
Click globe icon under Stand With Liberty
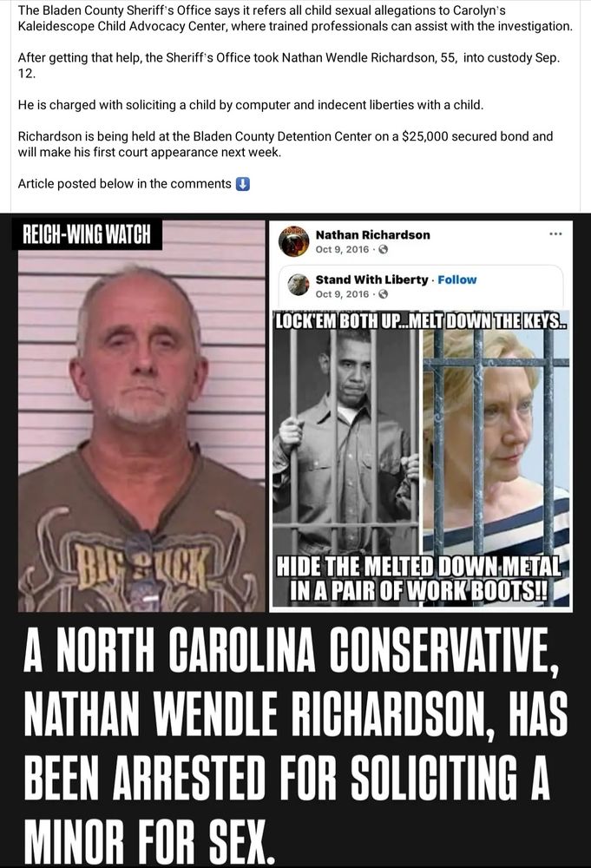click(383, 294)
